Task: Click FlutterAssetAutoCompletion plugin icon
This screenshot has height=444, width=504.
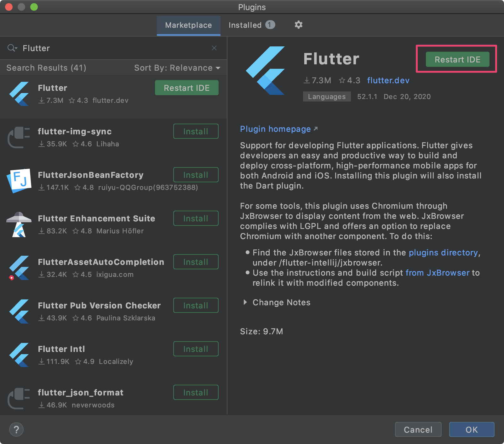Action: (19, 268)
